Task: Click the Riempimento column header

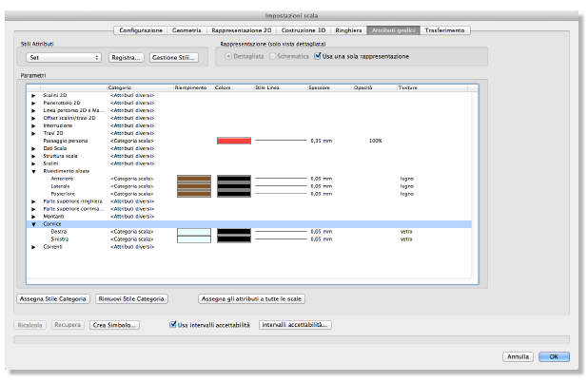Action: 193,87
